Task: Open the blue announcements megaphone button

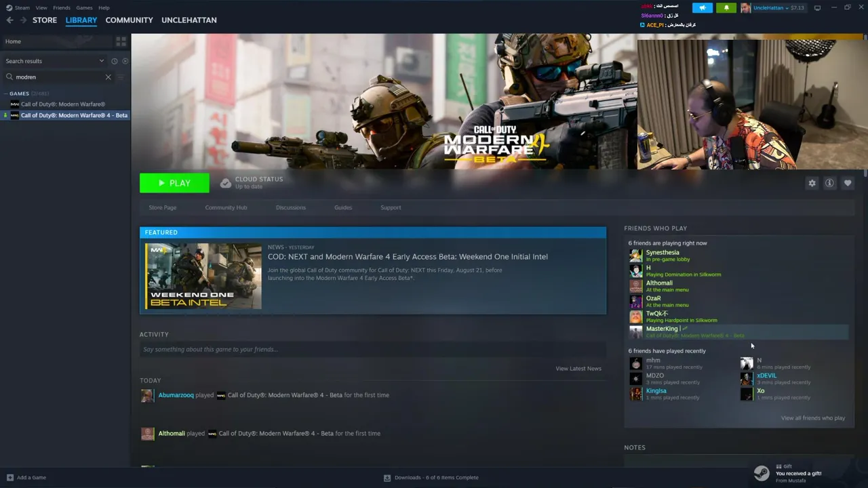Action: 703,7
